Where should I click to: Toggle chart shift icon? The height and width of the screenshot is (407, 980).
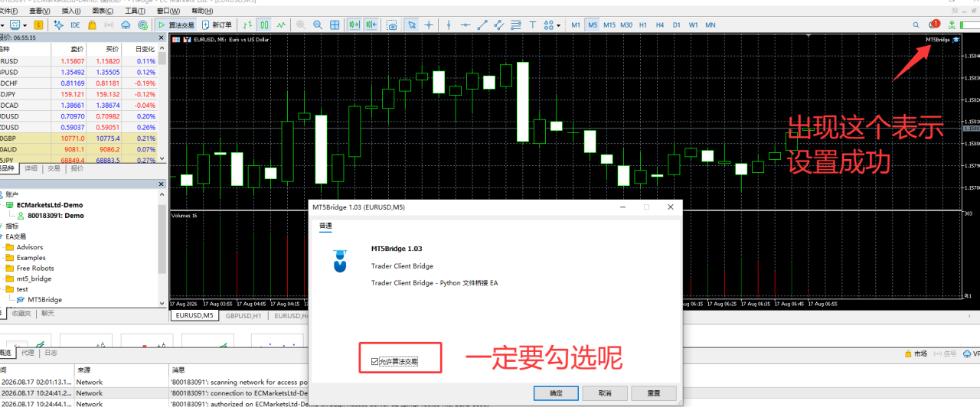pyautogui.click(x=371, y=25)
